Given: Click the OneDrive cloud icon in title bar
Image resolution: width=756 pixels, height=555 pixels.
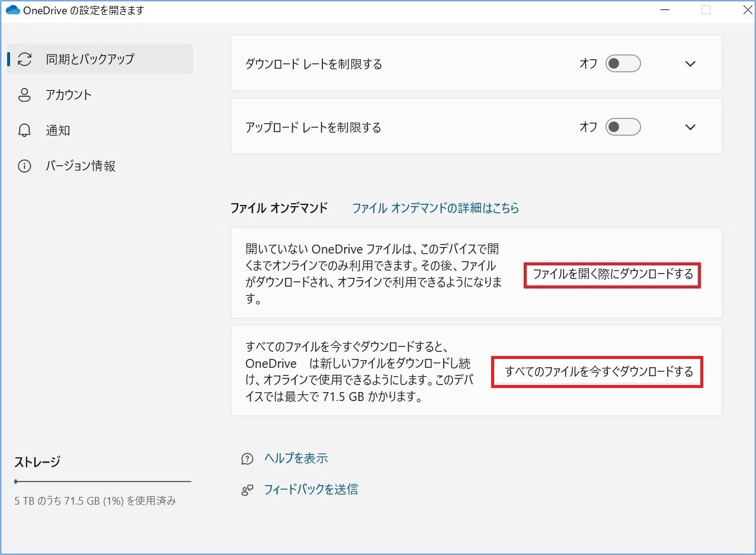Looking at the screenshot, I should point(12,9).
